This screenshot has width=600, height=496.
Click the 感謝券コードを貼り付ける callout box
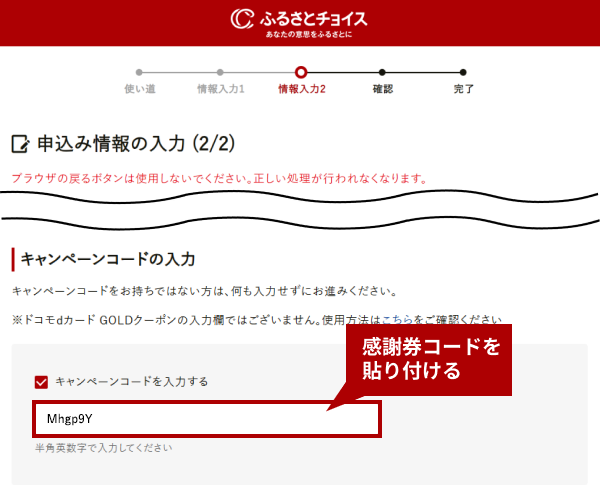coord(430,359)
